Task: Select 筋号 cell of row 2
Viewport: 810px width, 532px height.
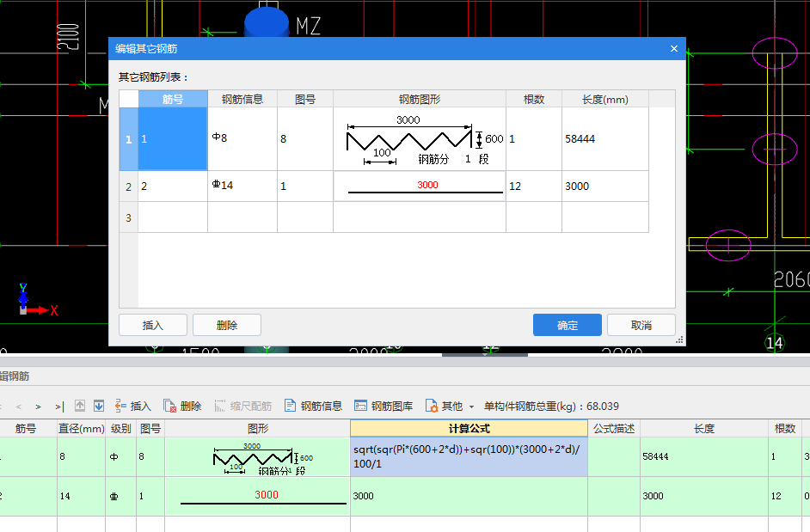Action: click(x=173, y=187)
